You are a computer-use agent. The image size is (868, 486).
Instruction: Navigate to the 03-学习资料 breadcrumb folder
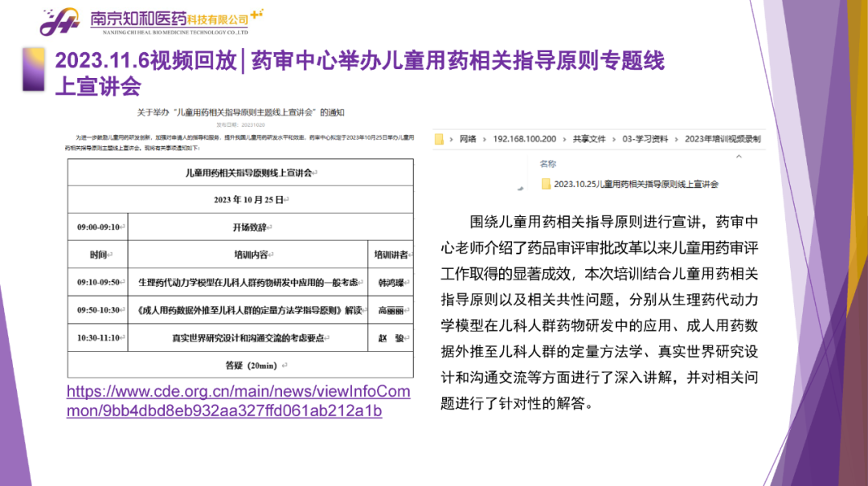tap(645, 139)
